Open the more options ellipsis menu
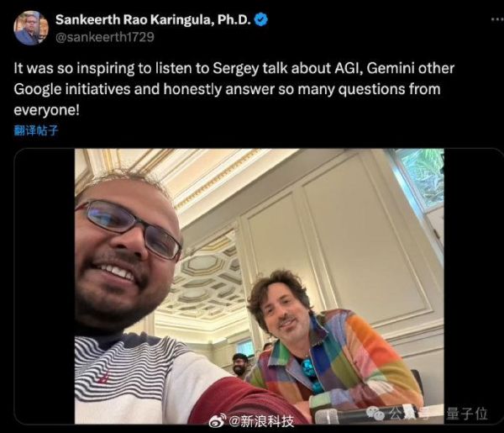 pos(497,20)
